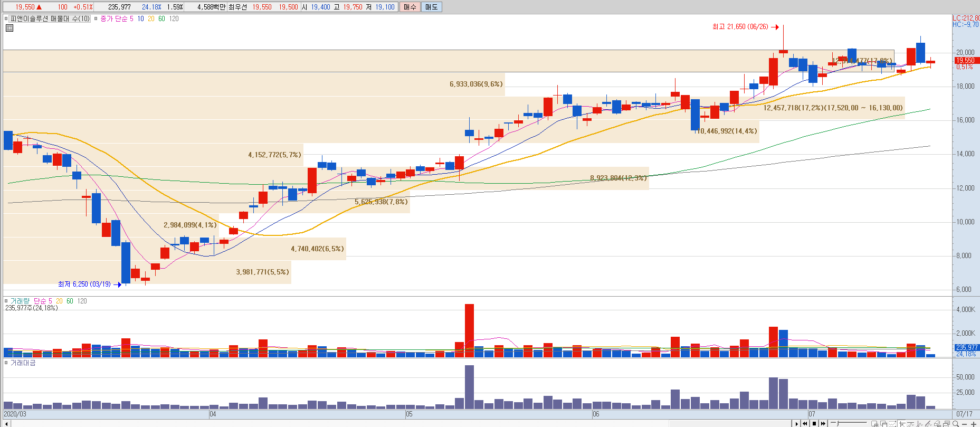Open the grid table icon under indicator label

click(9, 28)
